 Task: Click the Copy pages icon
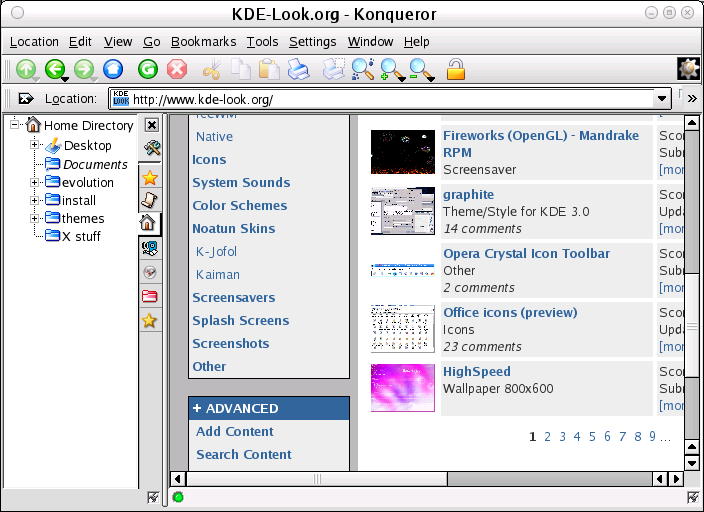(x=241, y=70)
